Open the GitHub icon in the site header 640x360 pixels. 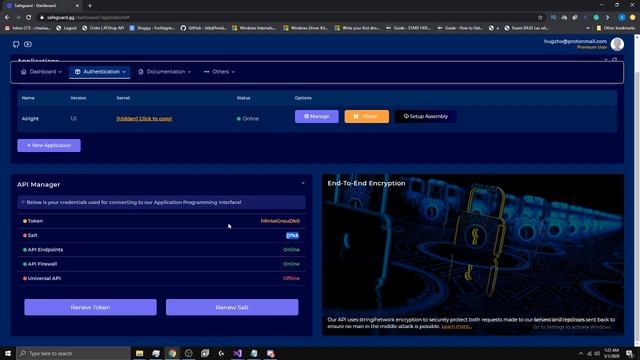[16, 44]
